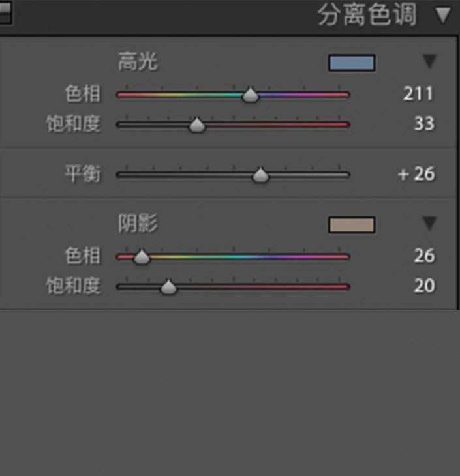This screenshot has height=476, width=460.
Task: Click the 高光 色相 hue slider handle
Action: (x=251, y=95)
